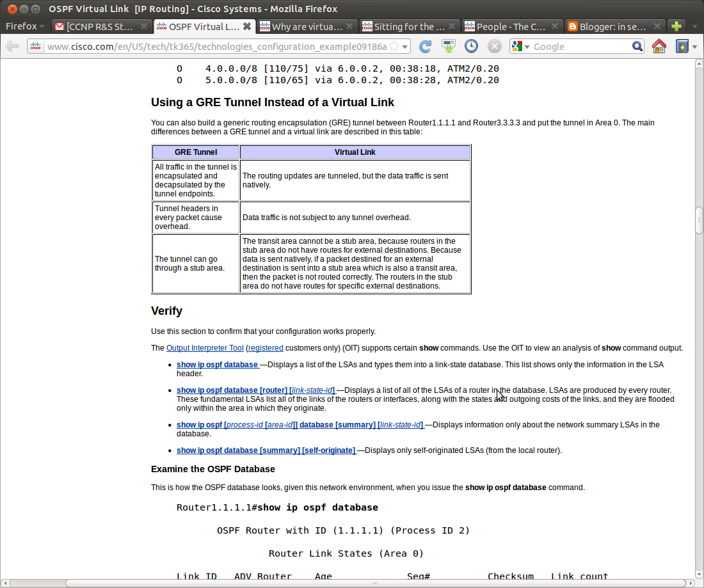Click the back navigation arrow
The height and width of the screenshot is (588, 704).
12,46
